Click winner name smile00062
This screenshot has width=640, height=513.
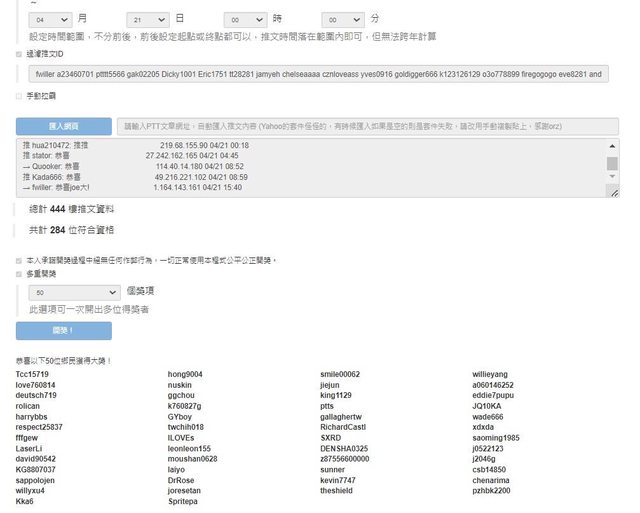[340, 374]
